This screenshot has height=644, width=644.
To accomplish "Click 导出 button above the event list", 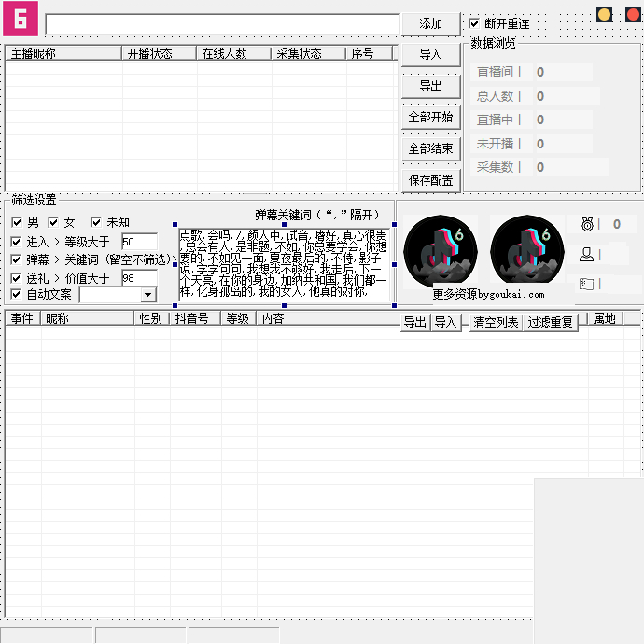I will point(415,322).
